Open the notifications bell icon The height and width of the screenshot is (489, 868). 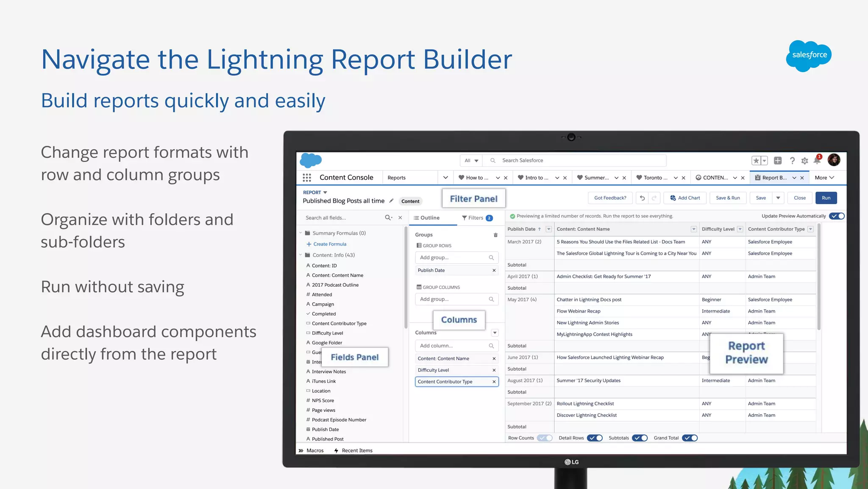(817, 160)
